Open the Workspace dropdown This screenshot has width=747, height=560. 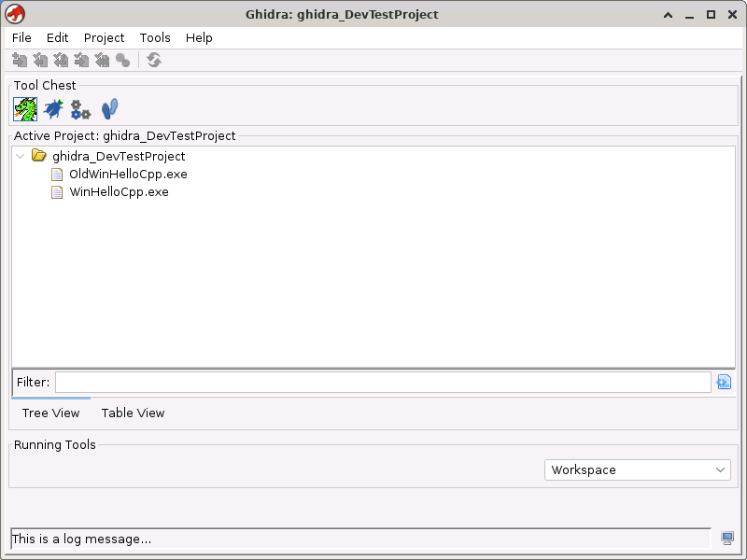(x=638, y=470)
